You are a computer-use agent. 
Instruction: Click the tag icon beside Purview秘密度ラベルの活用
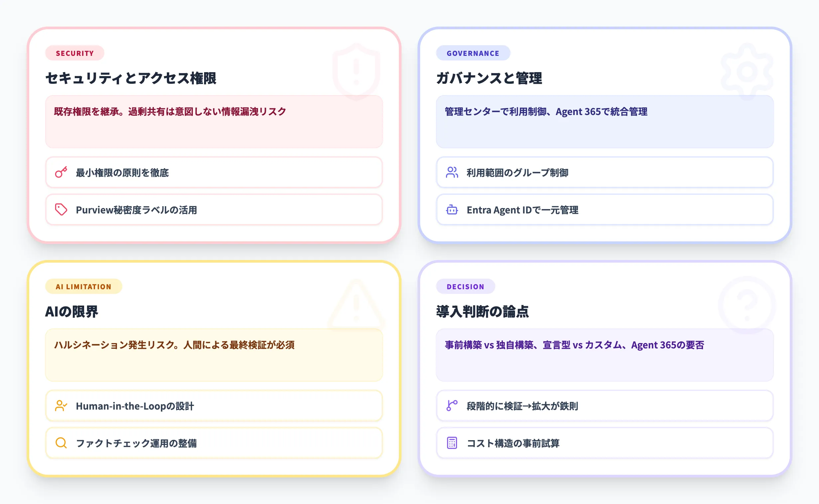click(x=61, y=210)
